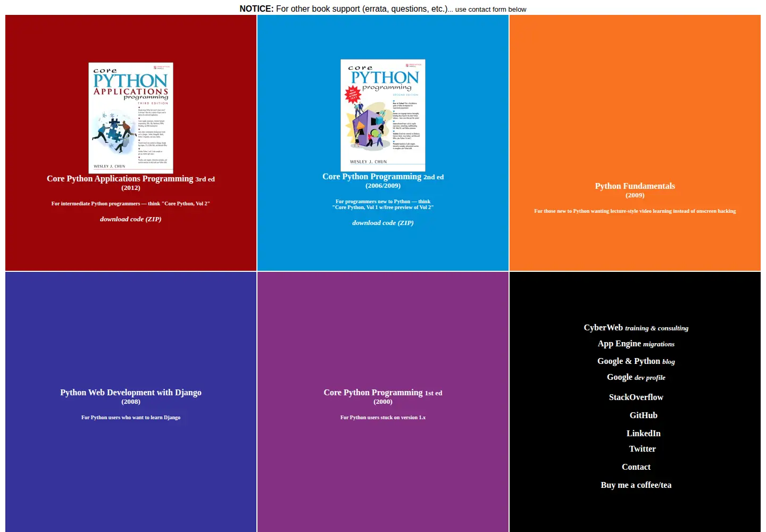Click the Python Fundamentals video learning description text
This screenshot has height=532, width=766.
[635, 211]
